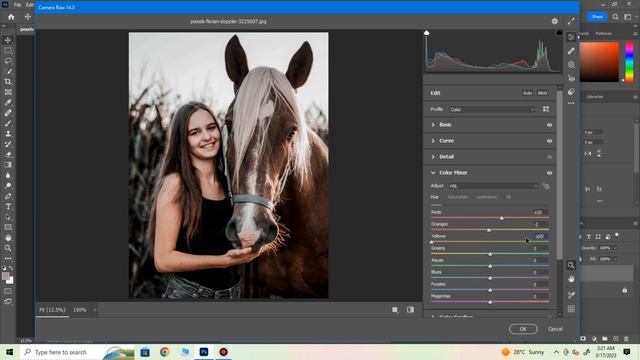Expand the Basic panel

coord(433,125)
